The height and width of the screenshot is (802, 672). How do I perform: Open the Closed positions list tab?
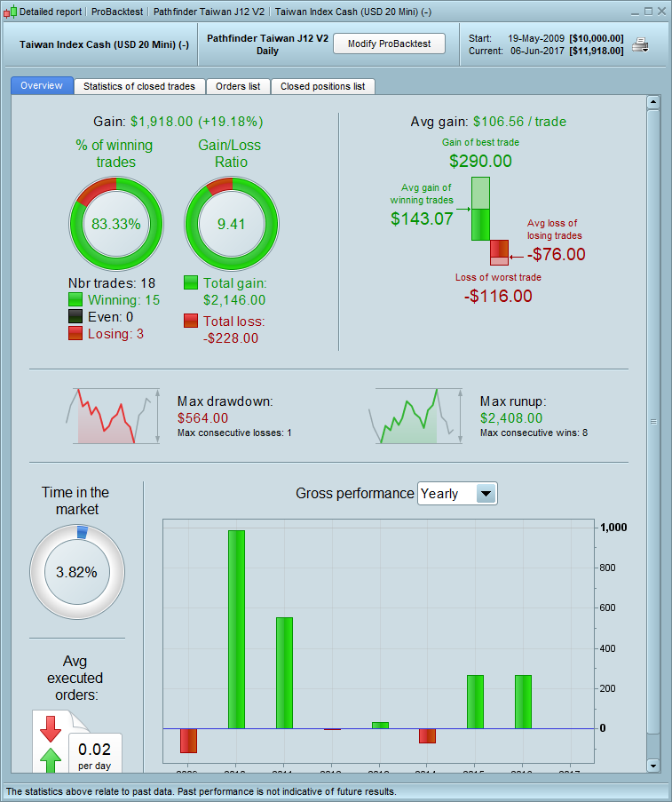pos(323,86)
